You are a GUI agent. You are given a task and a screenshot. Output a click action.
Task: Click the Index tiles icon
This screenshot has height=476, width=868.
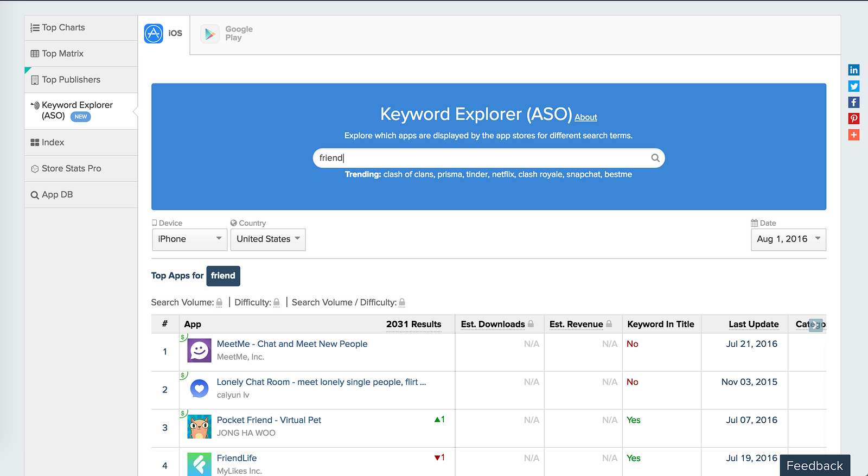click(35, 142)
